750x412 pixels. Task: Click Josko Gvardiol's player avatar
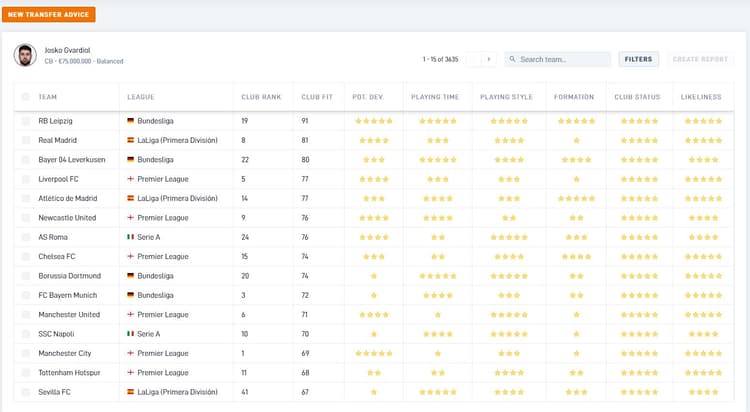pos(25,55)
